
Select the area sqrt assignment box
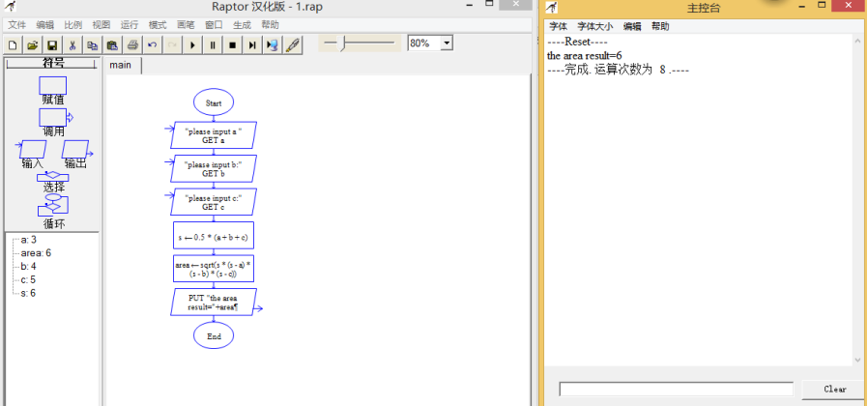tap(214, 269)
